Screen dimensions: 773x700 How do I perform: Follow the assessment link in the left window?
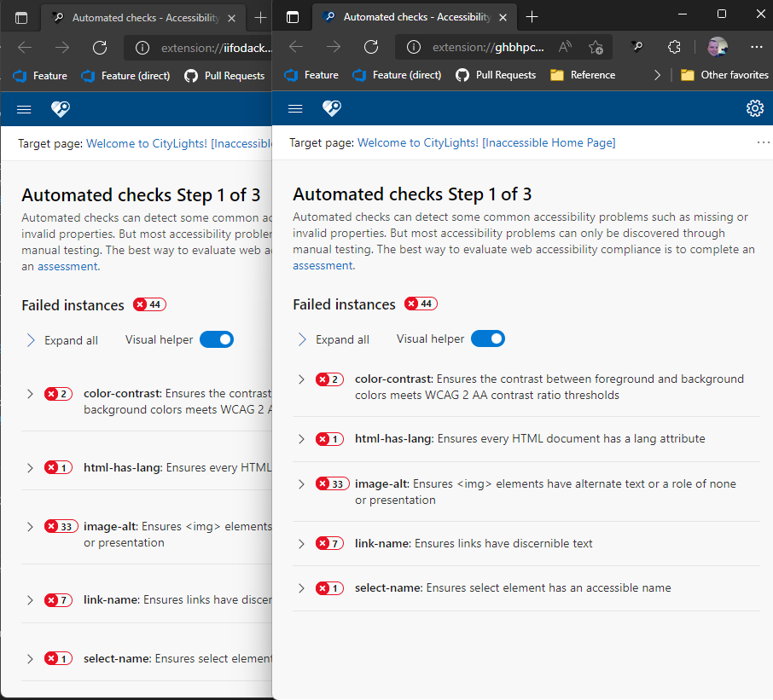[67, 267]
